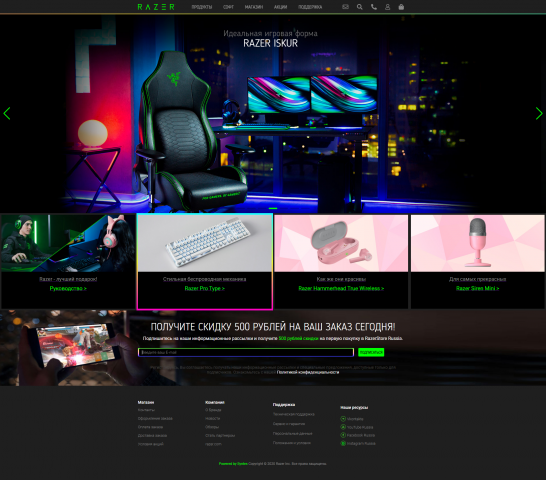This screenshot has height=480, width=546.
Task: Open Доставка заказа footer link
Action: [x=152, y=435]
